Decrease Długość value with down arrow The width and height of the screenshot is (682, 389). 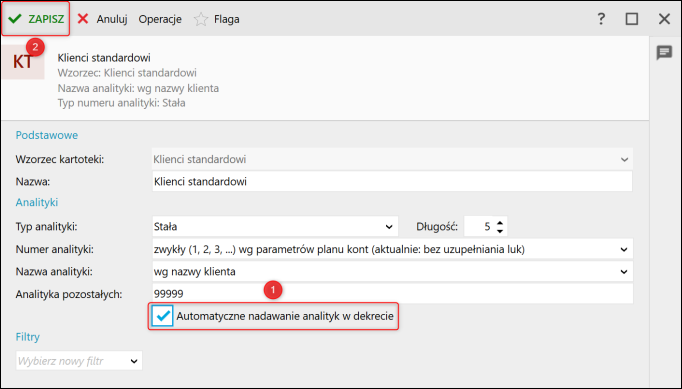click(x=500, y=231)
